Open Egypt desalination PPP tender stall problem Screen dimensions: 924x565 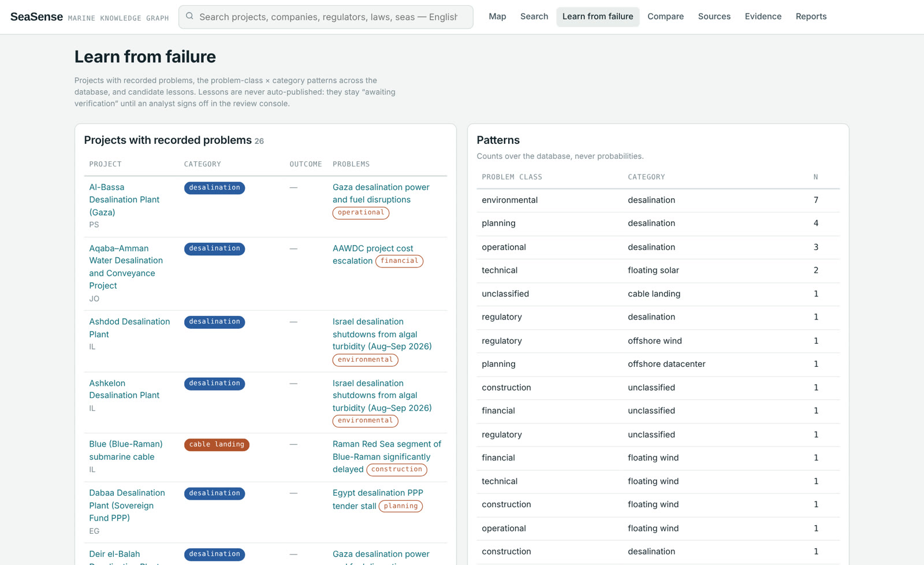(378, 499)
